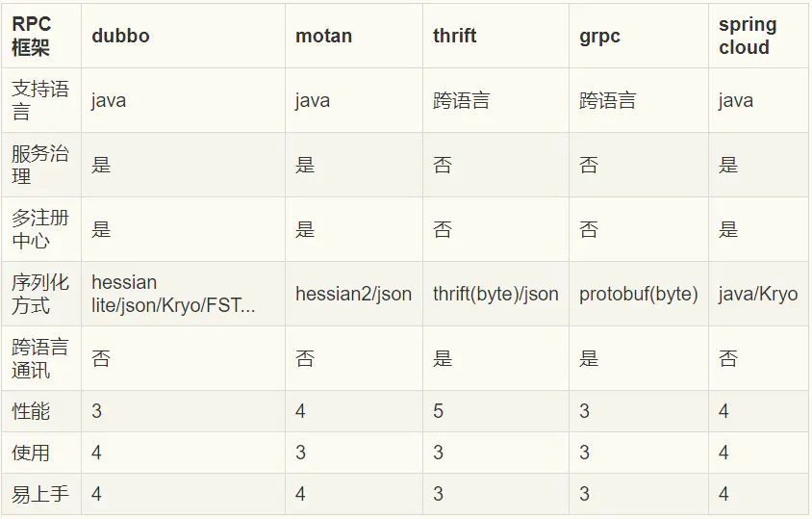Select the 易上手 row label
Screen dimensions: 812x519
pos(40,494)
